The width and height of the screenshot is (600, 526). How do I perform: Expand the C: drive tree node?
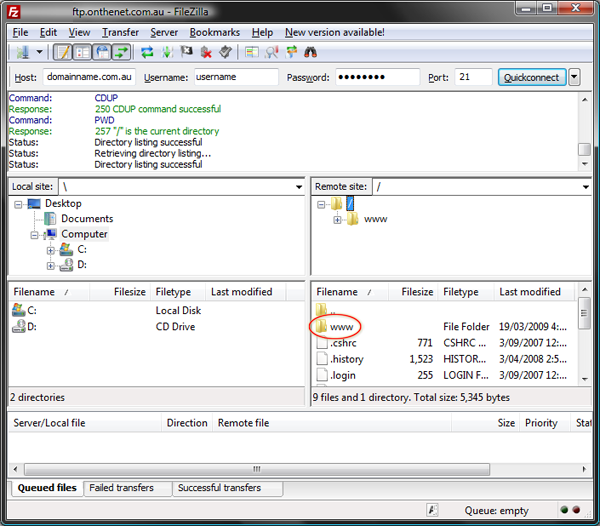point(51,251)
